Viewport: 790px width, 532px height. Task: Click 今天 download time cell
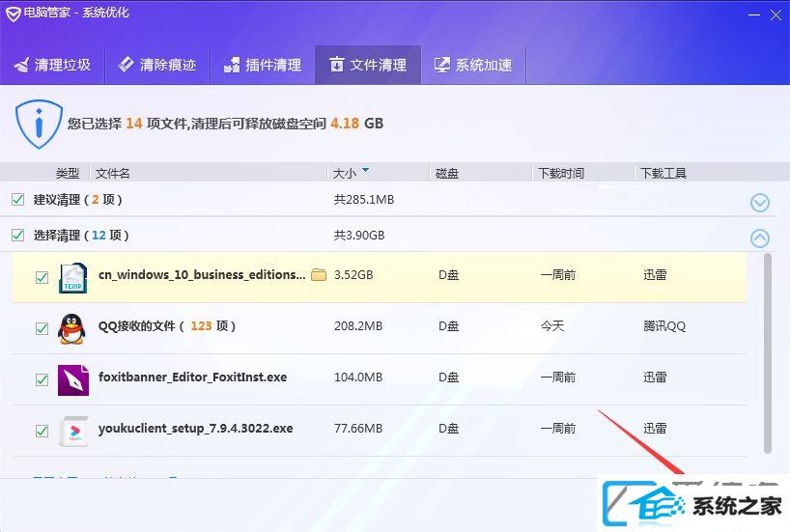pos(552,326)
